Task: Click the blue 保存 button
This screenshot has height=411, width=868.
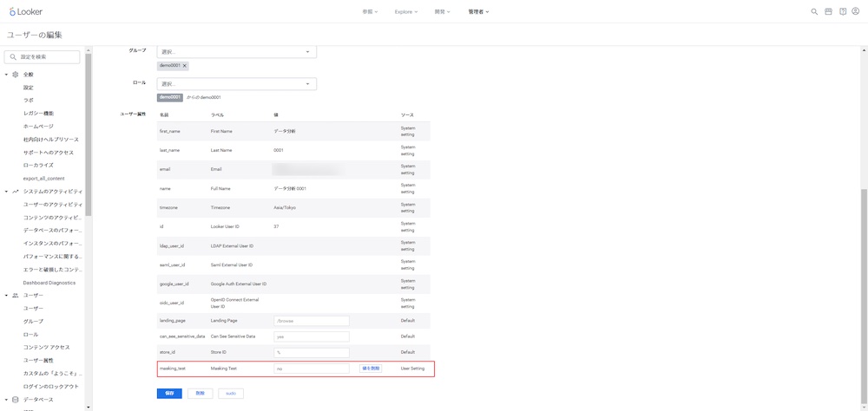Action: pos(169,394)
